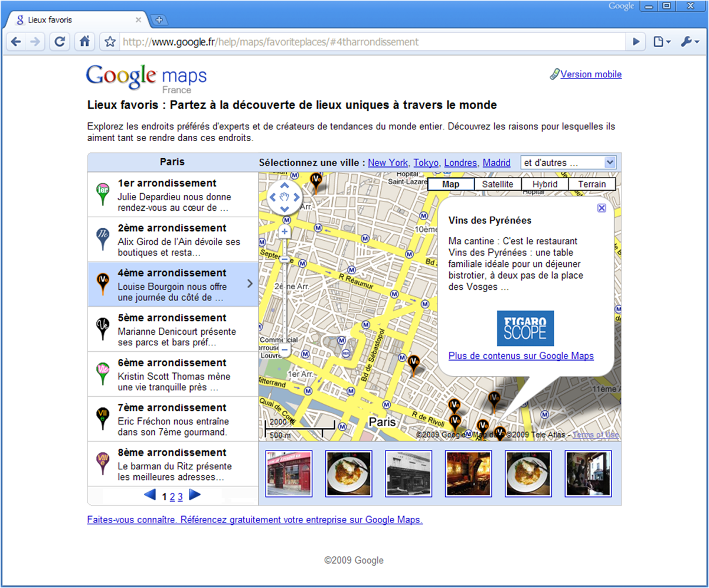The width and height of the screenshot is (709, 588).
Task: Pan the map left with arrow
Action: tap(273, 197)
